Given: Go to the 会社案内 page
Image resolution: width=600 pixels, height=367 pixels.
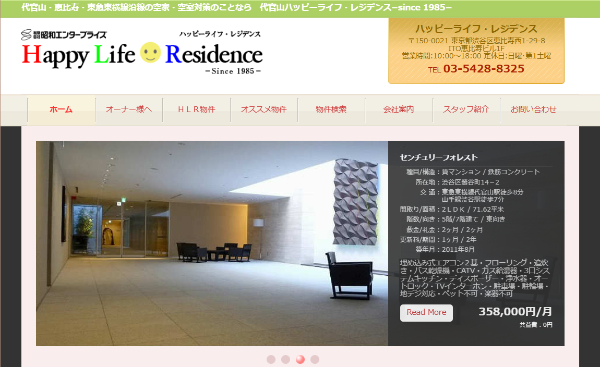Looking at the screenshot, I should coord(398,109).
